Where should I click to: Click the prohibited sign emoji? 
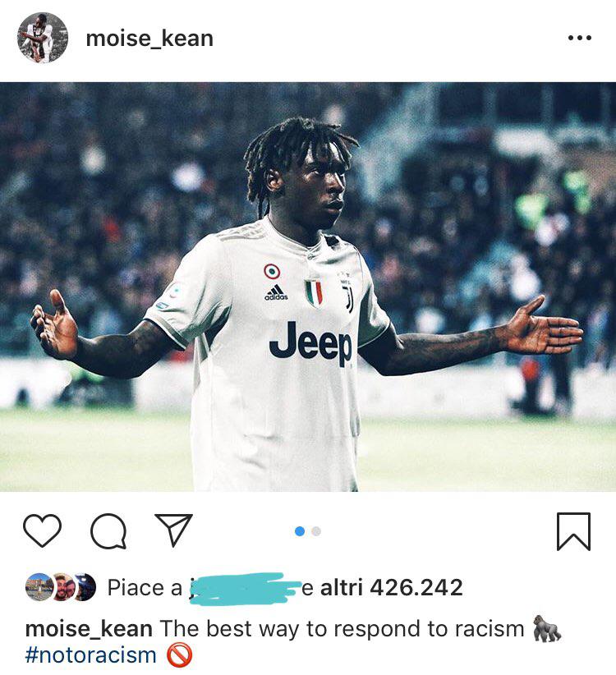179,655
